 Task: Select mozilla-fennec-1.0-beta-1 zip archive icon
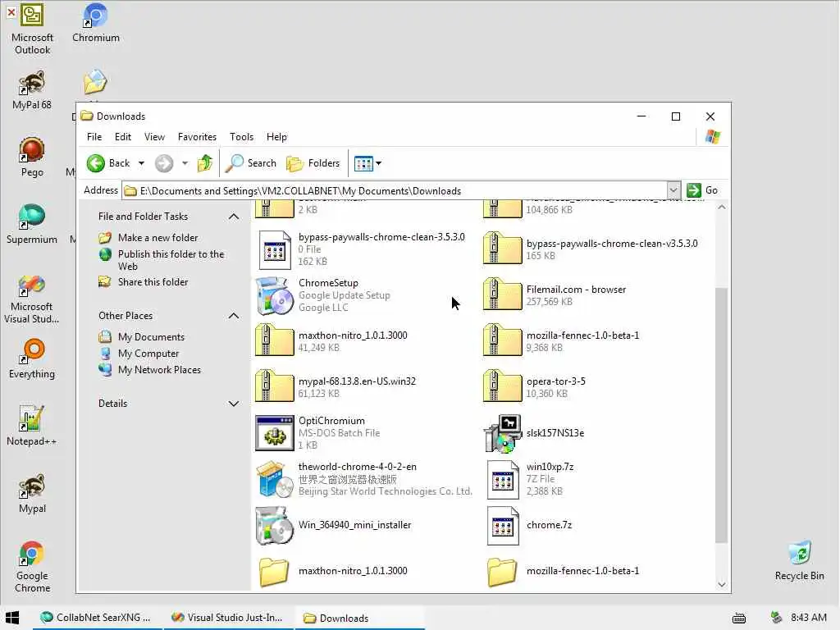point(503,340)
